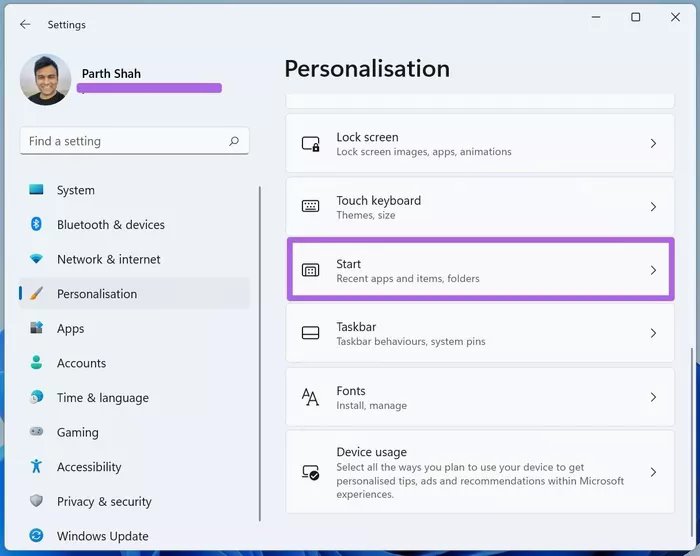
Task: Expand Fonts settings chevron
Action: coord(653,397)
